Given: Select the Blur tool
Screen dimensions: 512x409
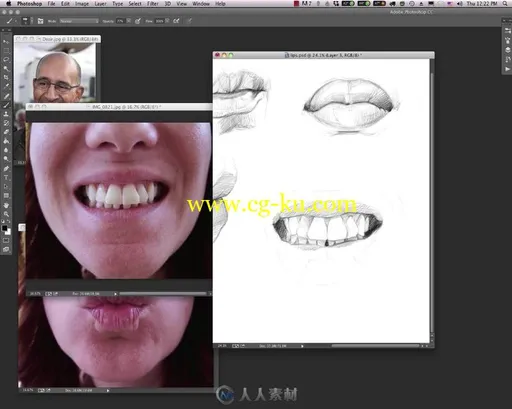Looking at the screenshot, I should pos(6,150).
